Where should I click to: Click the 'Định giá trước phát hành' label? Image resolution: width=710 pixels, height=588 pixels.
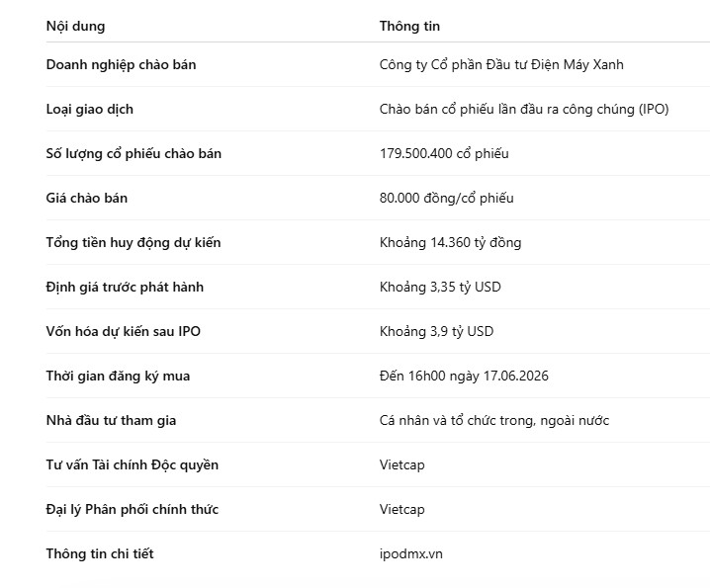pyautogui.click(x=125, y=287)
